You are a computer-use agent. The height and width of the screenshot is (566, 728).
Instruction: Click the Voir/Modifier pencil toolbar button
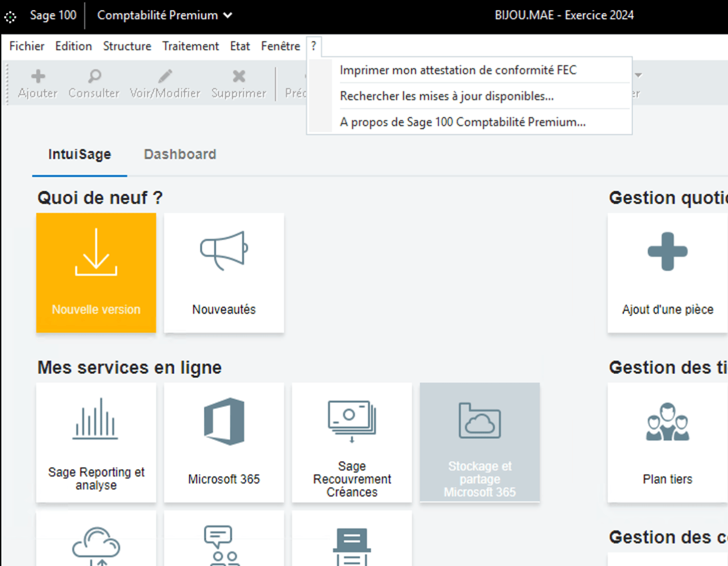(165, 84)
